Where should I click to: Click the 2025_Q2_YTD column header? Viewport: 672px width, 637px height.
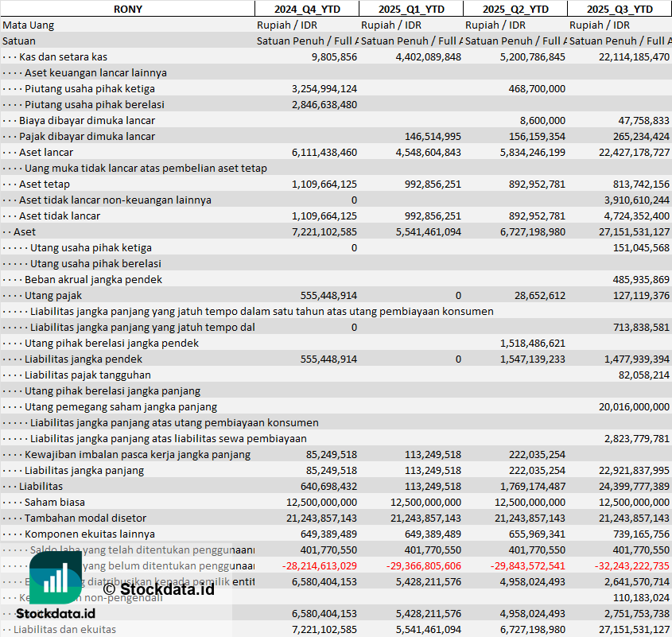[515, 9]
